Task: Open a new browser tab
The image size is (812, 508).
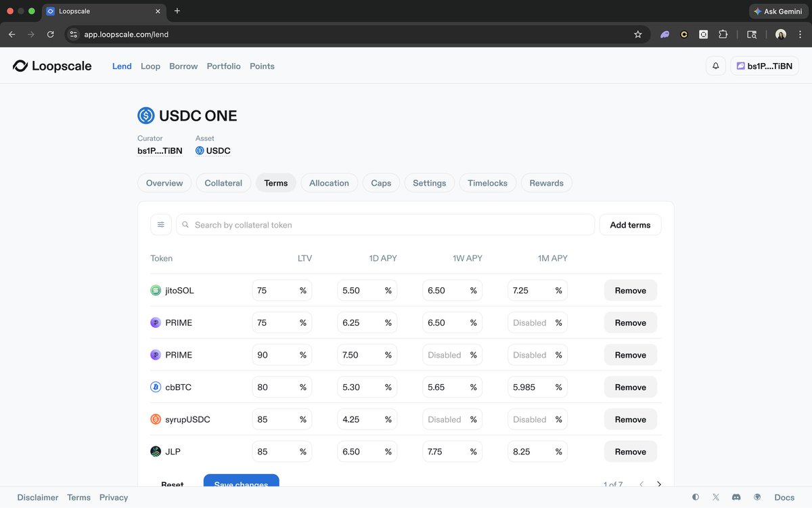Action: click(x=177, y=11)
